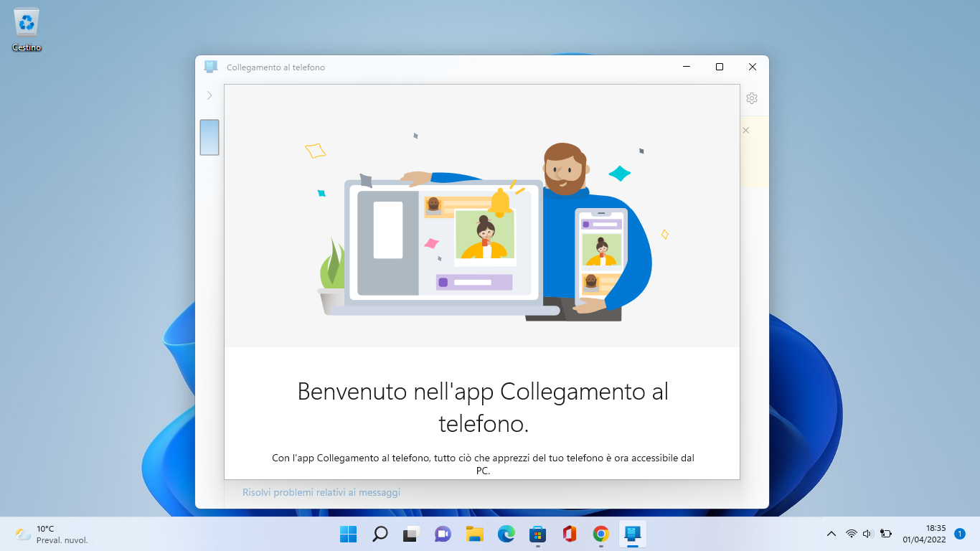Dismiss the yellow notification banner
Viewport: 980px width, 551px height.
point(746,131)
